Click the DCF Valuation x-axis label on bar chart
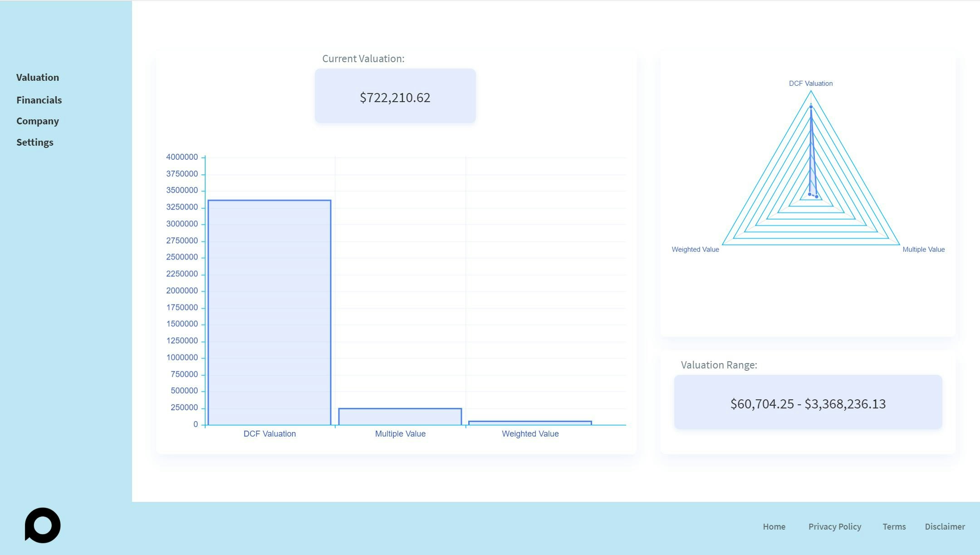 (x=269, y=434)
